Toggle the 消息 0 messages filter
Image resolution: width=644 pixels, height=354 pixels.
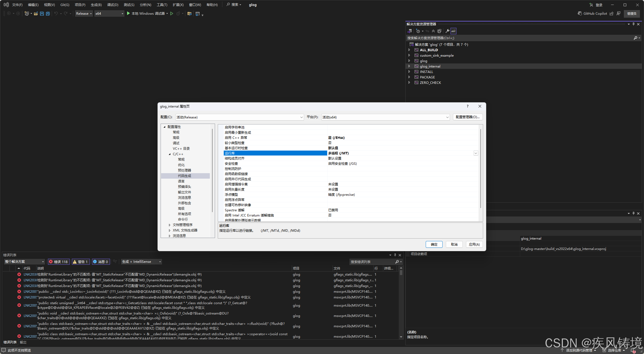pyautogui.click(x=100, y=262)
